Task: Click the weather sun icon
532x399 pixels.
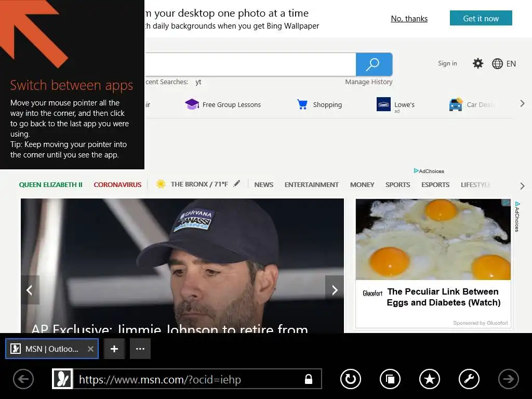Action: 161,184
